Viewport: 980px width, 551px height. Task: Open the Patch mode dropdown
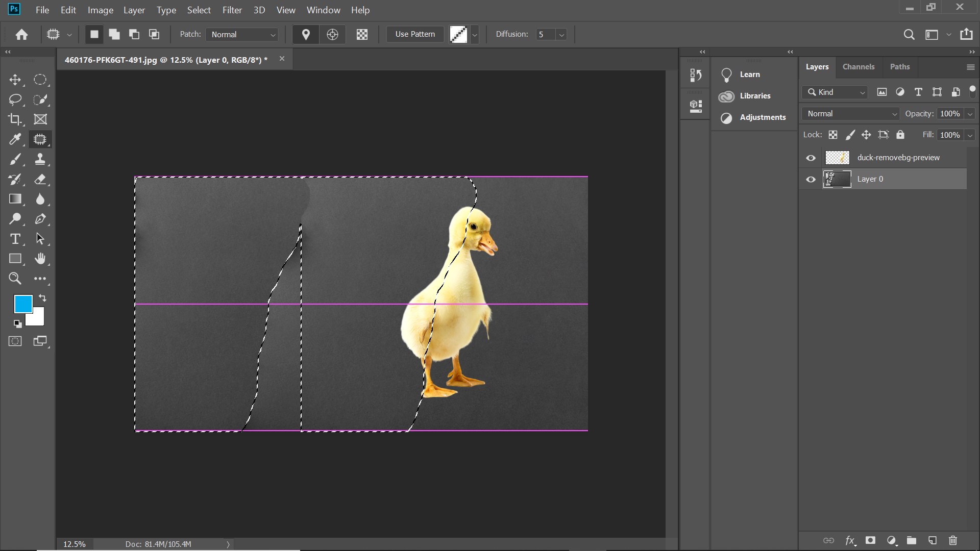pyautogui.click(x=243, y=34)
